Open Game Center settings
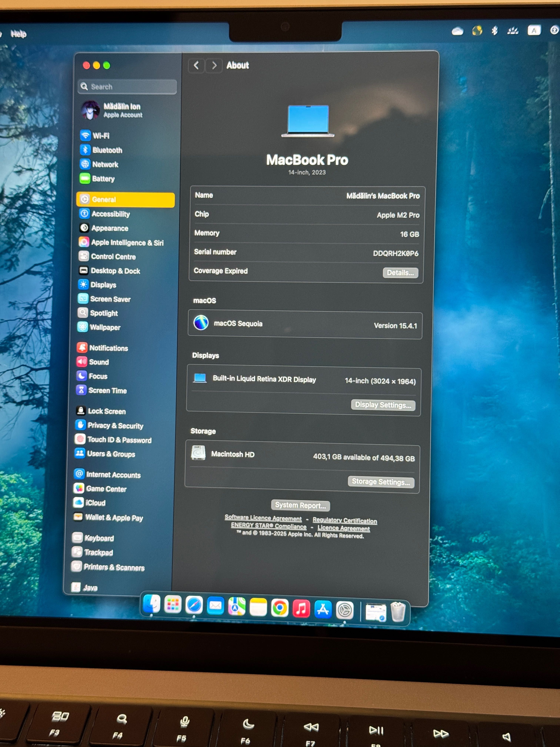Screen dimensions: 560x747 point(101,489)
